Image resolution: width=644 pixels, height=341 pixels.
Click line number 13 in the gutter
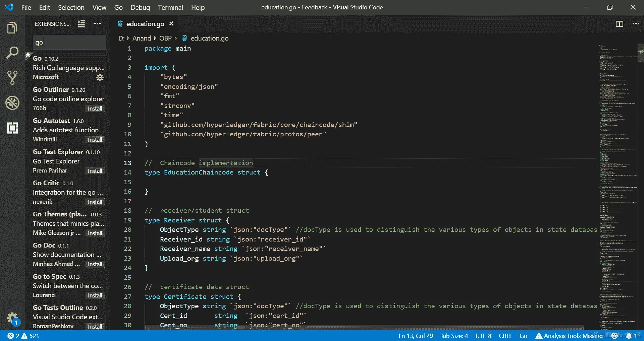click(x=127, y=163)
